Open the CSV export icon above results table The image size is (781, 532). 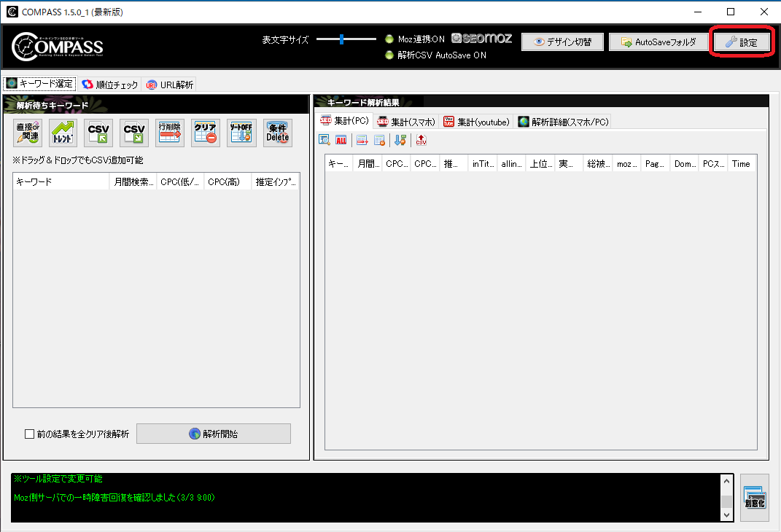click(x=421, y=139)
